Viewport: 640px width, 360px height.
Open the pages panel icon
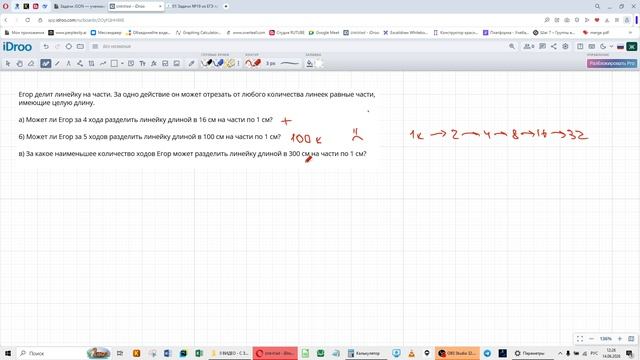point(580,47)
